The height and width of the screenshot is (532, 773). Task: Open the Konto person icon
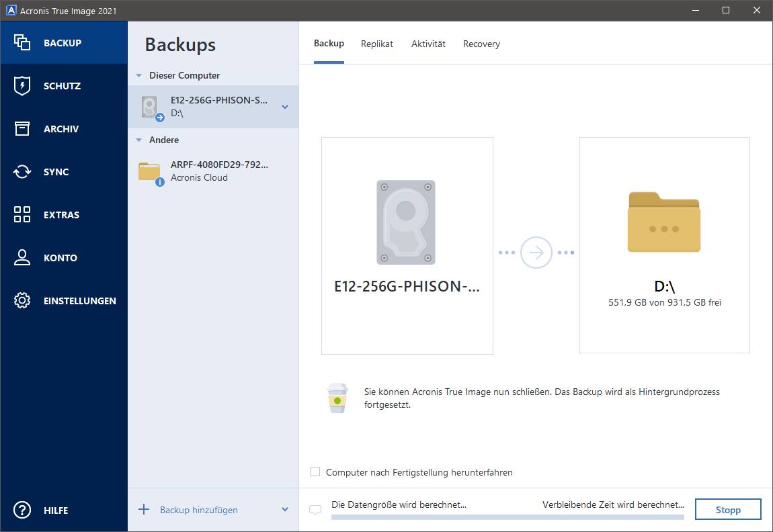point(22,258)
